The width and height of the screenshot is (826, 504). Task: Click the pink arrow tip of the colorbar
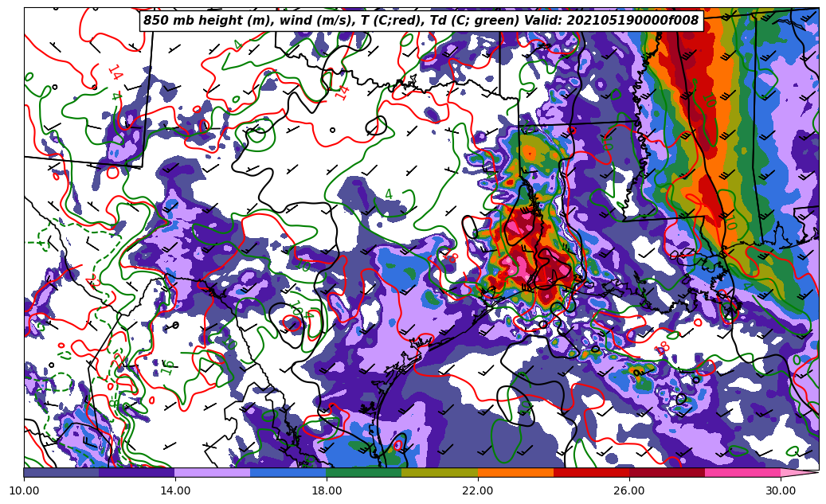(800, 472)
